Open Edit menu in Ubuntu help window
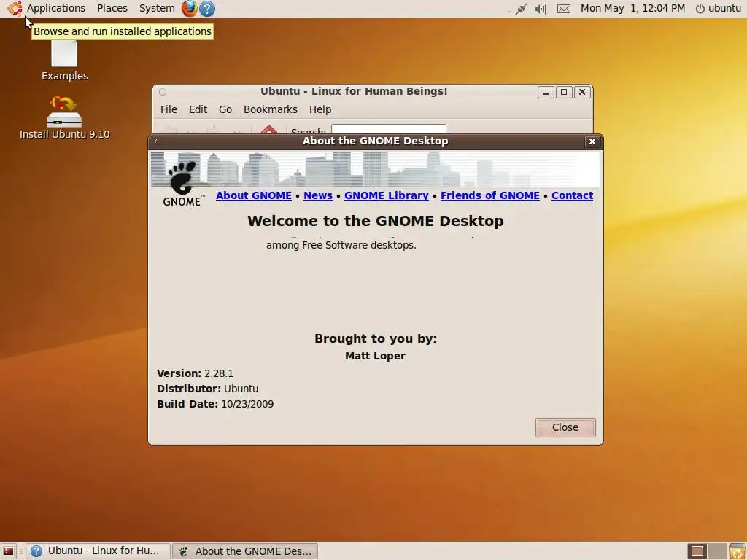This screenshot has width=747, height=560. tap(198, 109)
